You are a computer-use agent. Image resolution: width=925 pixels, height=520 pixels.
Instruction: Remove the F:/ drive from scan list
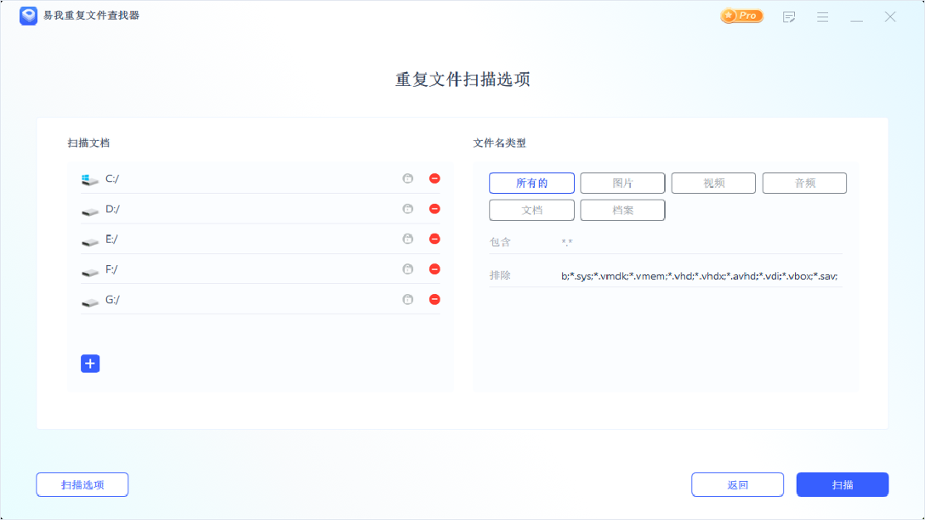(435, 269)
